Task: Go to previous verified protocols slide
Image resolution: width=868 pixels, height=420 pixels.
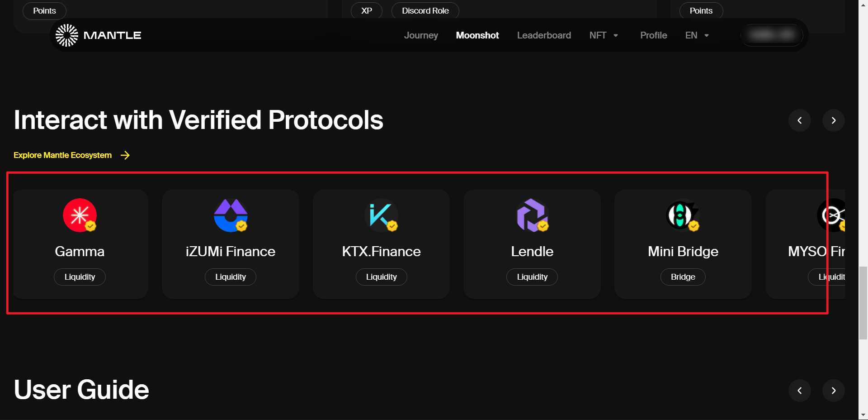Action: (x=800, y=120)
